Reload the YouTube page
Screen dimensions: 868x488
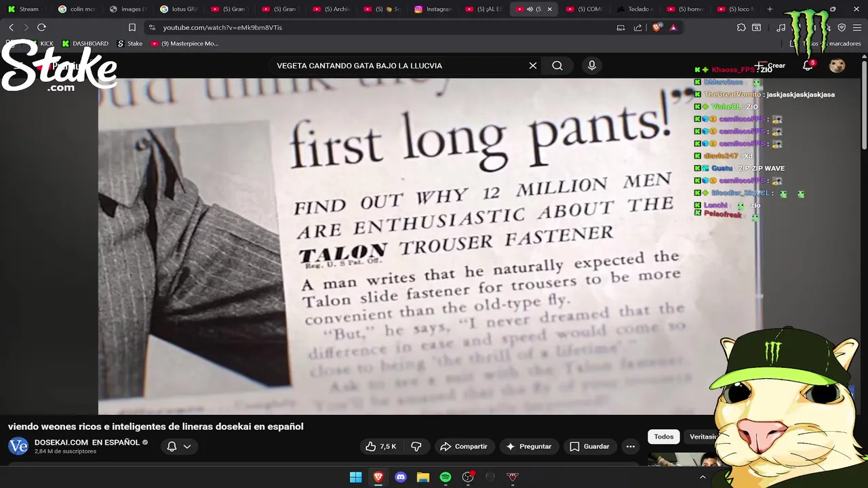click(x=41, y=27)
